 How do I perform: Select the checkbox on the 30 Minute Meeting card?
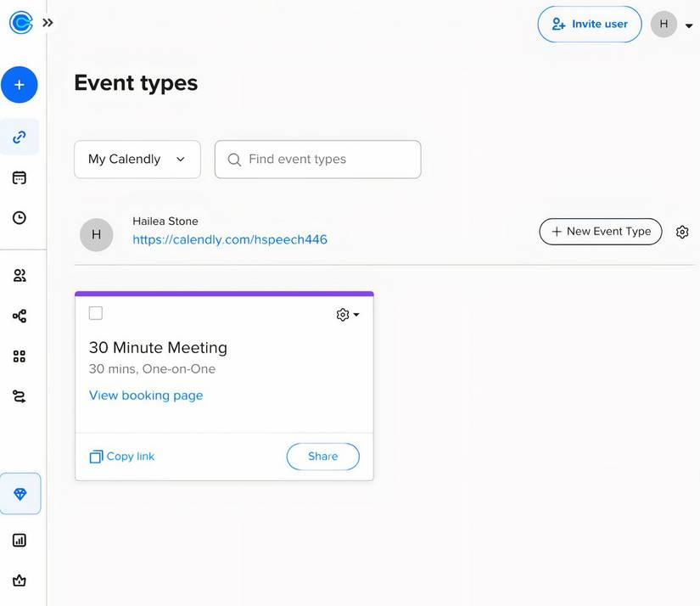pos(95,312)
